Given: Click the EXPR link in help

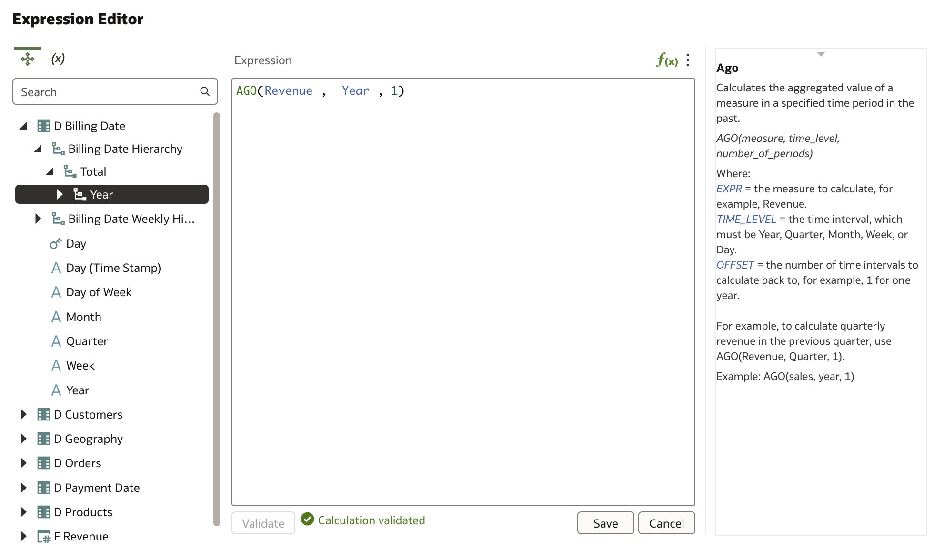Looking at the screenshot, I should click(x=729, y=189).
